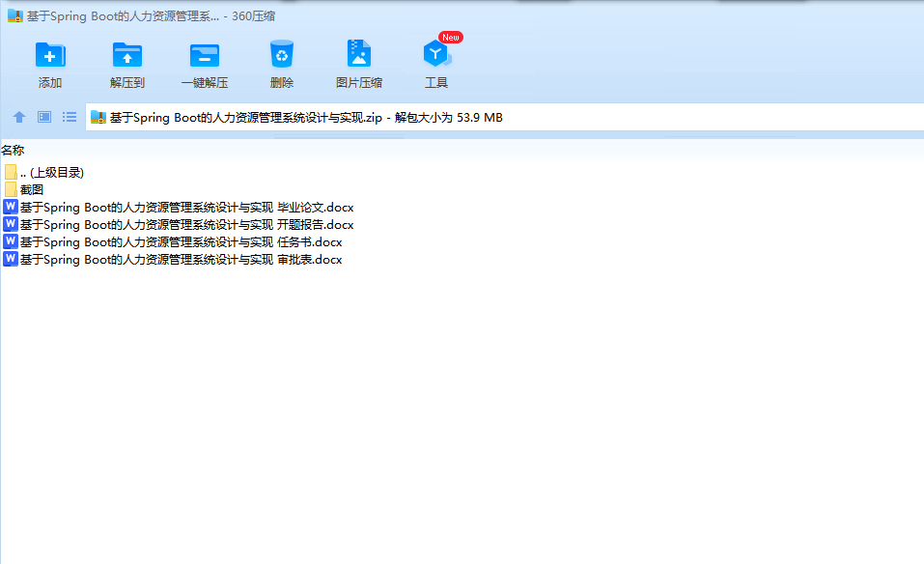Click the Word icon of 任务书.docx

(x=10, y=241)
